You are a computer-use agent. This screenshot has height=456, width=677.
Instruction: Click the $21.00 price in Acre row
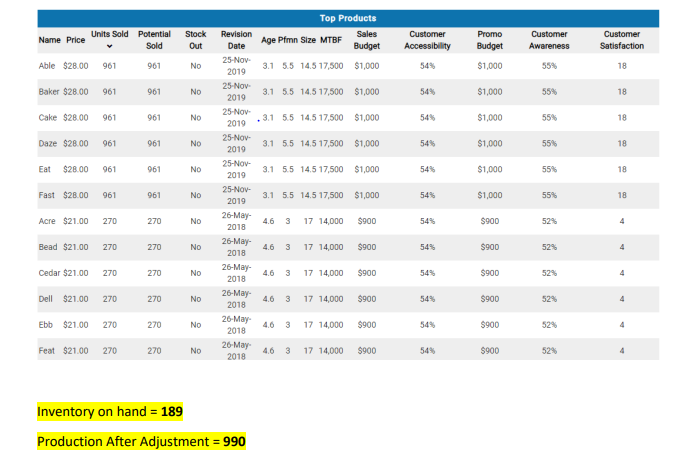(x=76, y=222)
